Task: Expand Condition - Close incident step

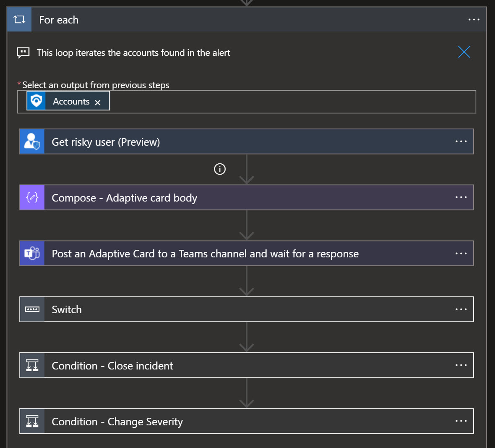Action: pyautogui.click(x=246, y=365)
